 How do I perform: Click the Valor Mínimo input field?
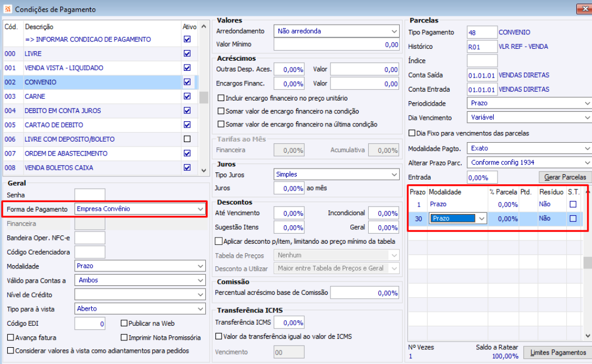[337, 44]
